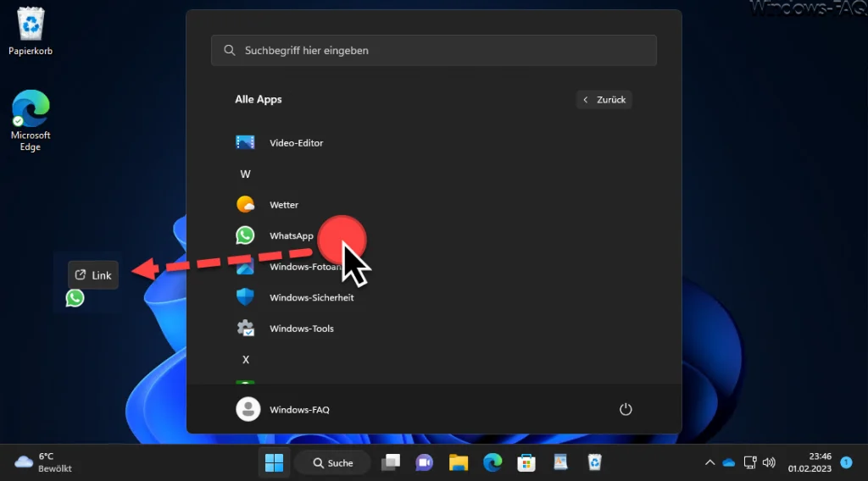This screenshot has height=481, width=868.
Task: Open the taskbar Suche search box
Action: [332, 462]
